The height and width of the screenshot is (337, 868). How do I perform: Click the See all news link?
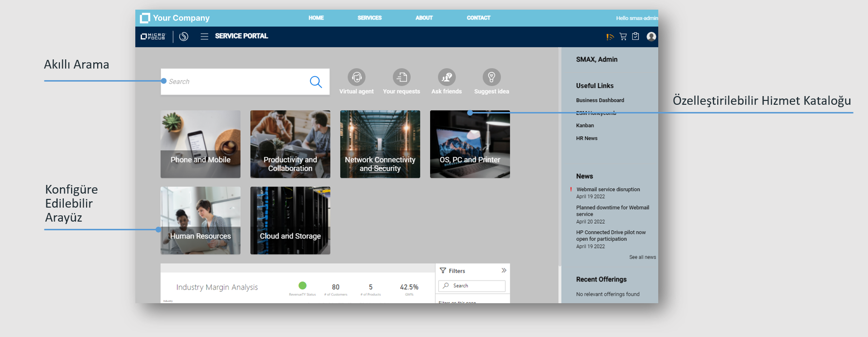643,257
